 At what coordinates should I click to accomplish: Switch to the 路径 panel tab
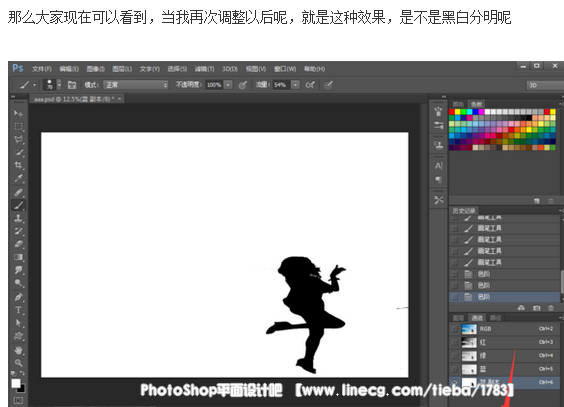(x=495, y=318)
